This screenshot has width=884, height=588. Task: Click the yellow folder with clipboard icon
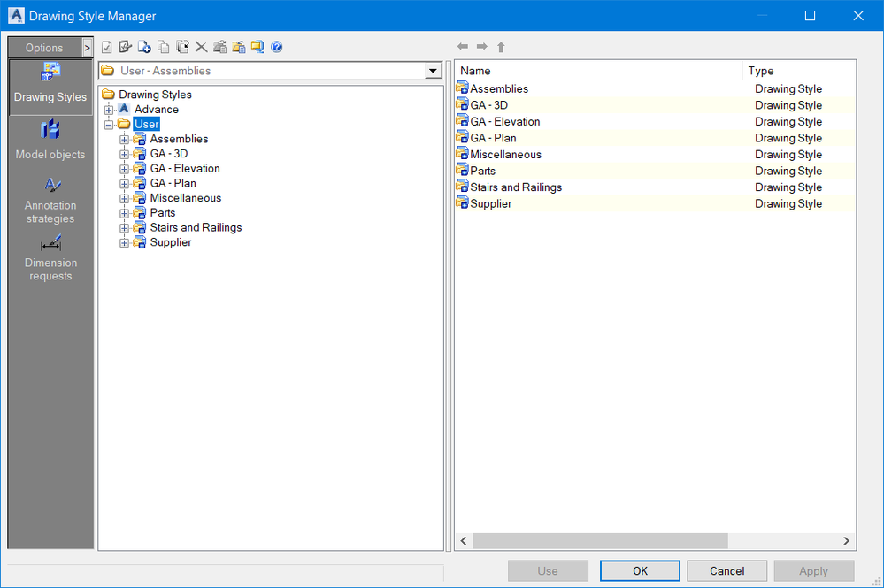(x=239, y=47)
